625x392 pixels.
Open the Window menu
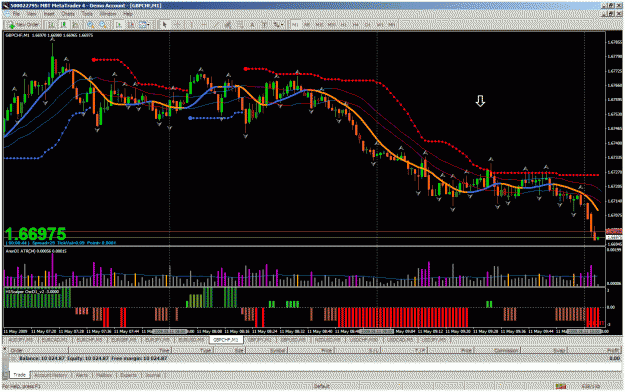point(108,14)
